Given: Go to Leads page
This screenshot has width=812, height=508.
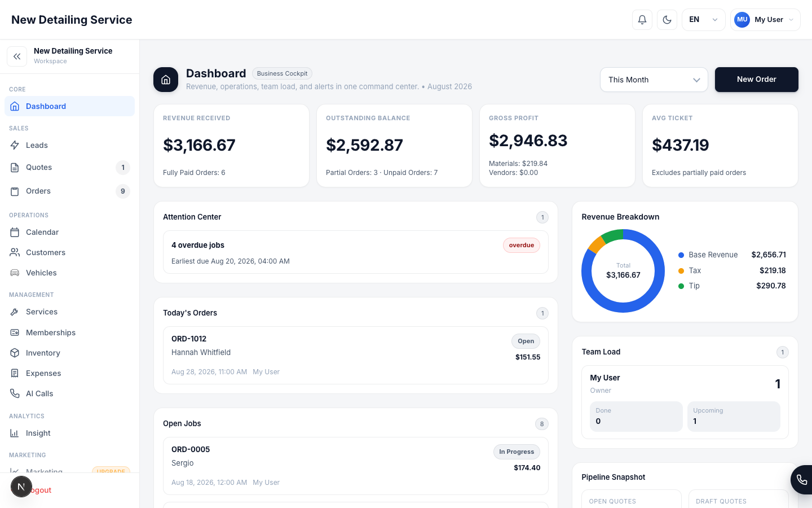Looking at the screenshot, I should [70, 145].
